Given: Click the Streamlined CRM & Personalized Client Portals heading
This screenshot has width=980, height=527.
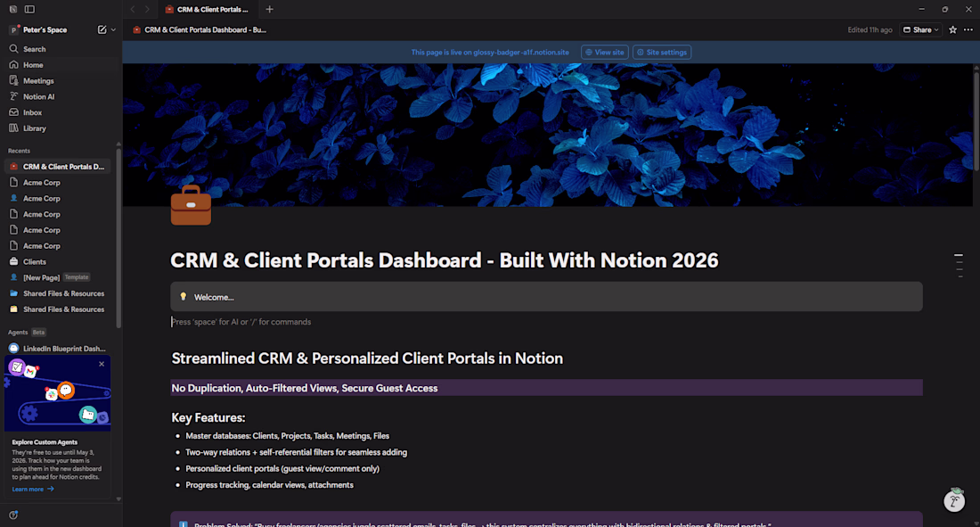Looking at the screenshot, I should pos(367,358).
